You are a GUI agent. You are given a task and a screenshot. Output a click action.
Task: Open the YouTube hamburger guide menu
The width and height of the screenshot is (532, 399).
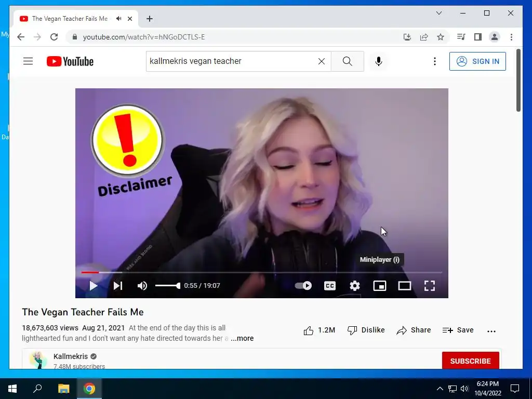pos(28,61)
